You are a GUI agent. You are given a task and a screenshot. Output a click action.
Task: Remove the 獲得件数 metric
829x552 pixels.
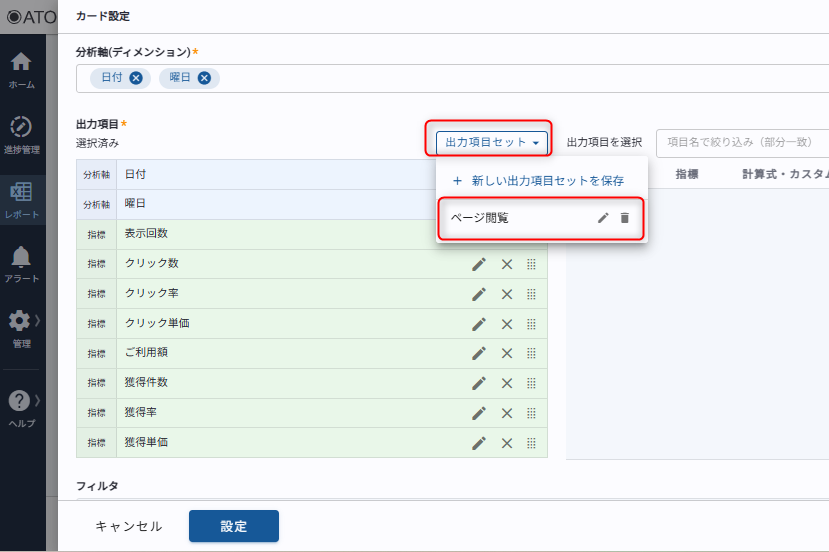pos(507,383)
